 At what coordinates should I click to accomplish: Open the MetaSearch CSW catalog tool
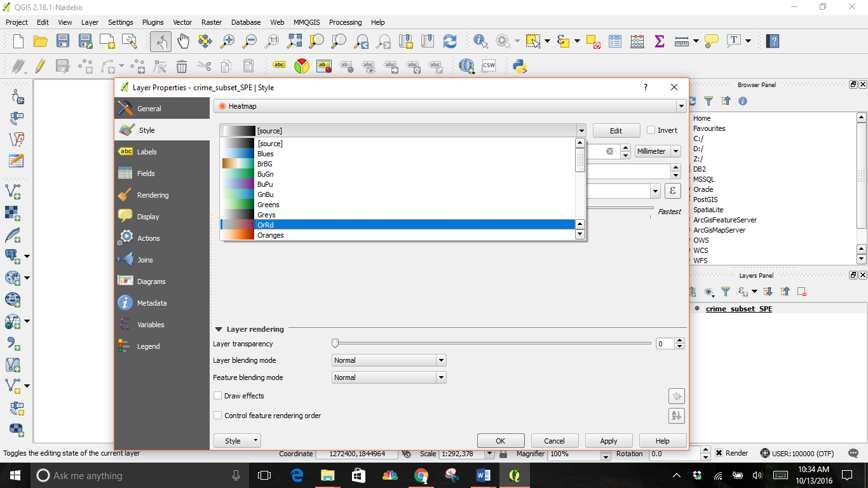click(488, 65)
